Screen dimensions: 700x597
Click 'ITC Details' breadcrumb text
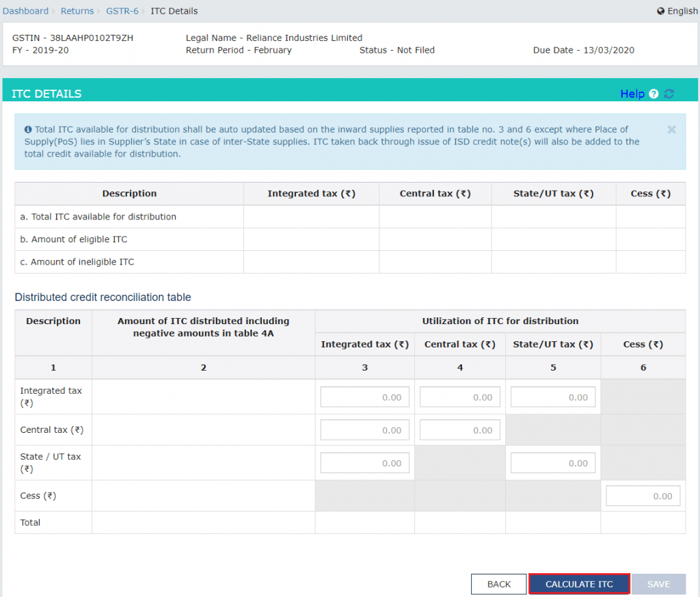point(174,11)
